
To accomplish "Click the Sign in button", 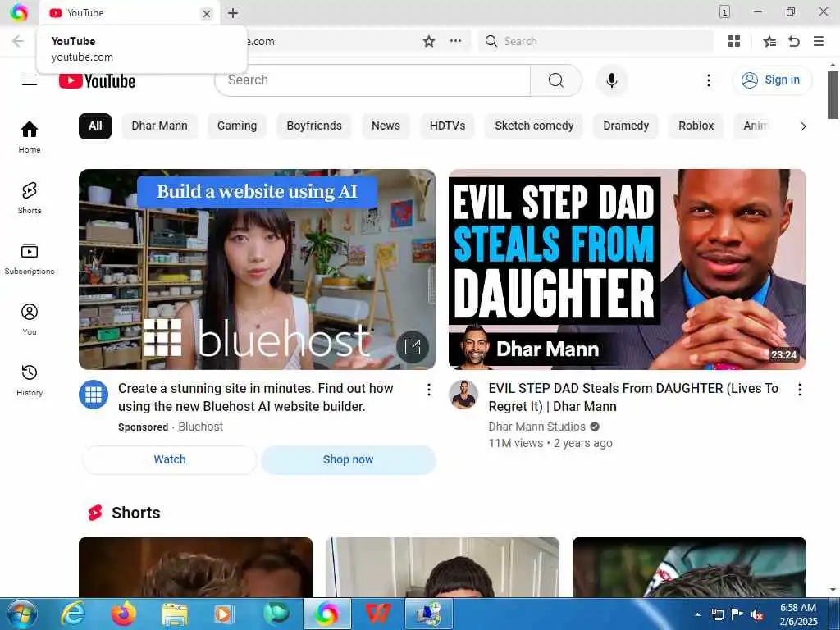I will click(x=771, y=80).
